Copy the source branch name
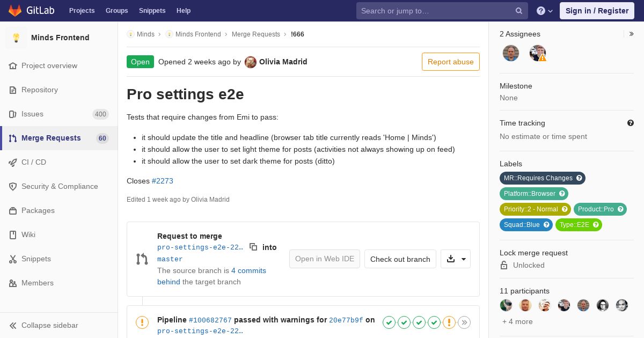This screenshot has height=338, width=644. (253, 247)
